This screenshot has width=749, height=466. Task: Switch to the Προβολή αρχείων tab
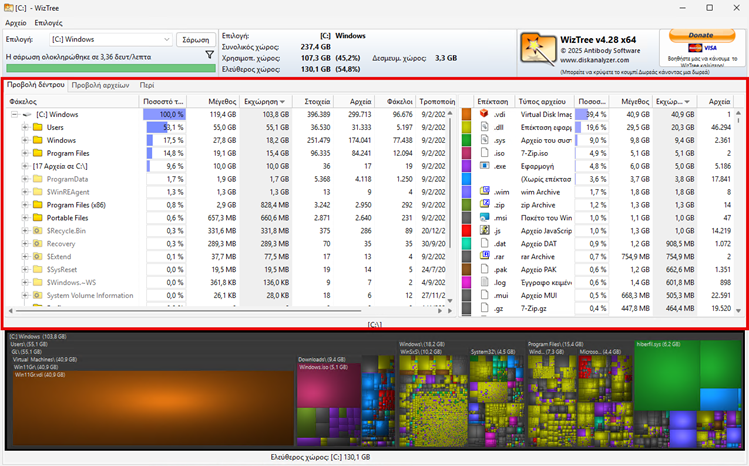pos(101,85)
